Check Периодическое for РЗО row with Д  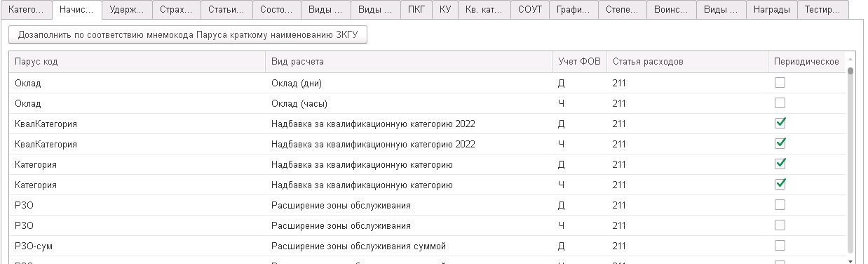point(780,205)
